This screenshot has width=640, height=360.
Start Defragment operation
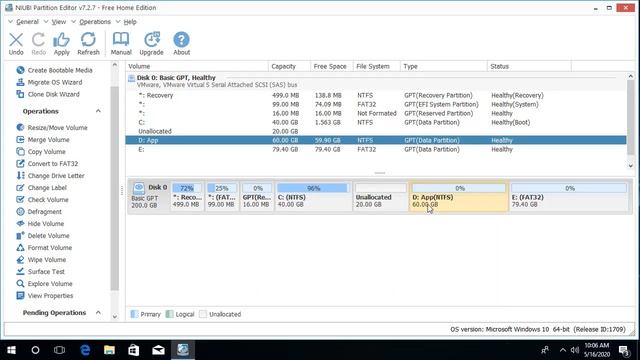tap(39, 212)
